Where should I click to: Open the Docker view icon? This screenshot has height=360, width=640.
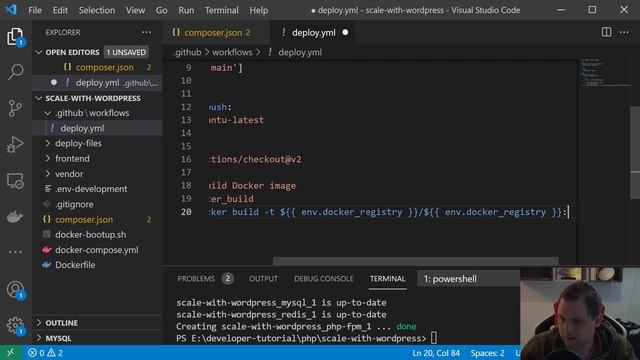tap(16, 217)
